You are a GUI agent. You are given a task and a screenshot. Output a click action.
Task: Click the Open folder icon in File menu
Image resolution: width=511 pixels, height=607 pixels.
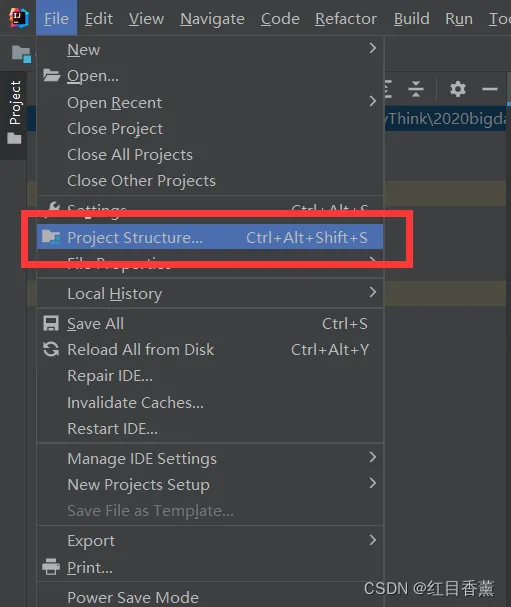51,75
